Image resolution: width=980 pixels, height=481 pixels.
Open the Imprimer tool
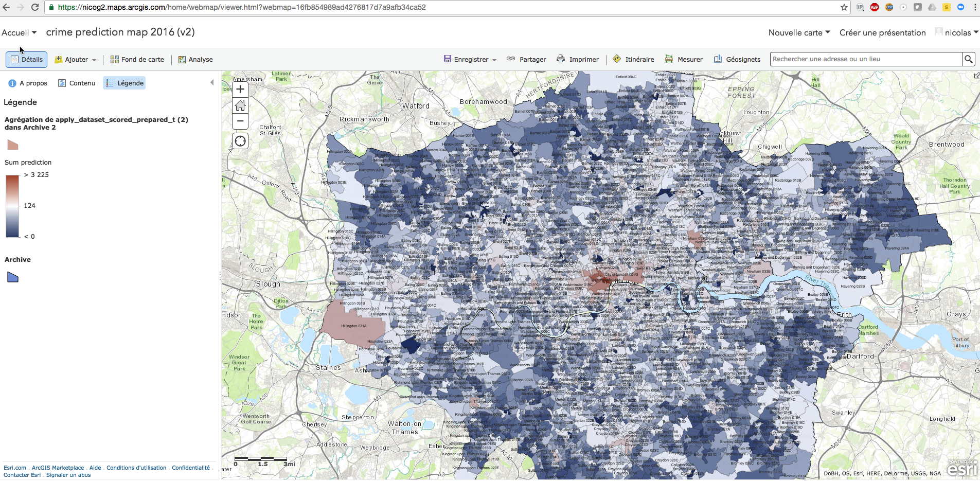578,59
